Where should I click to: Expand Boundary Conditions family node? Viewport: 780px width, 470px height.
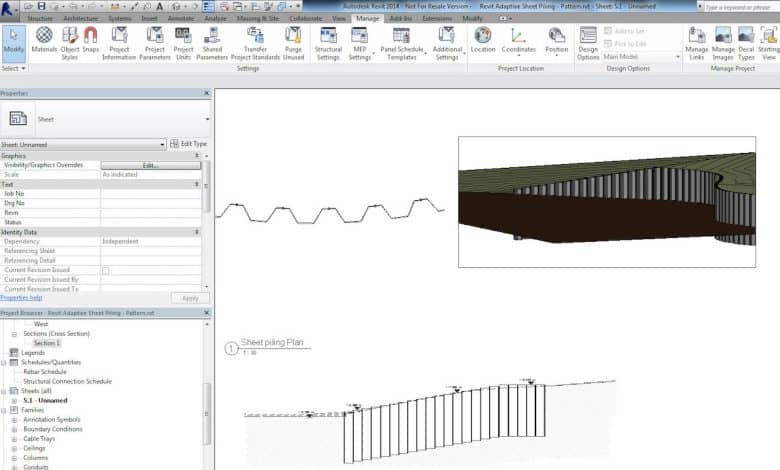(14, 429)
